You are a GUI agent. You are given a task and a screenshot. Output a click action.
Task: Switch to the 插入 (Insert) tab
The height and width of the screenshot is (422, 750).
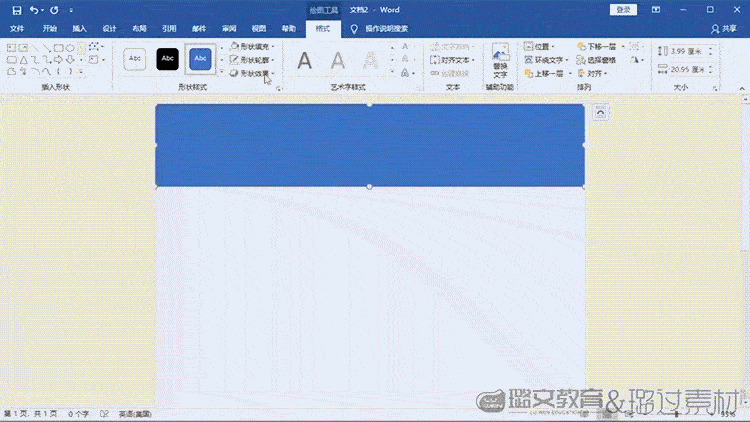tap(79, 29)
